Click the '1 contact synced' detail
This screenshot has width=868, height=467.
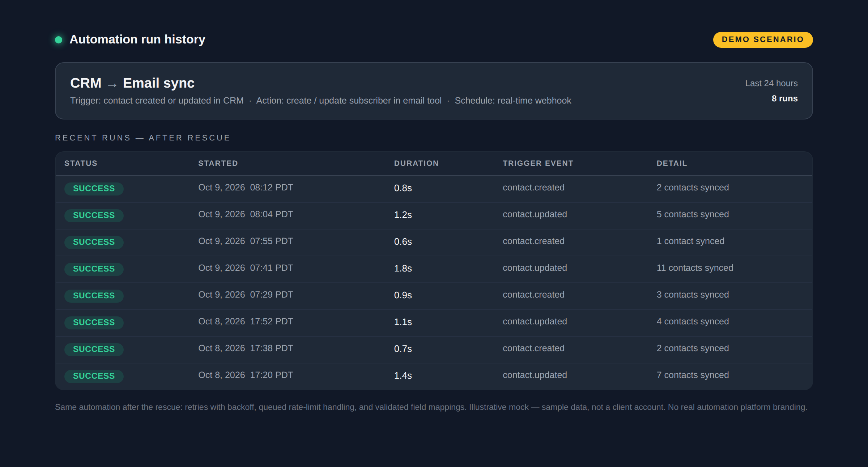(x=690, y=241)
